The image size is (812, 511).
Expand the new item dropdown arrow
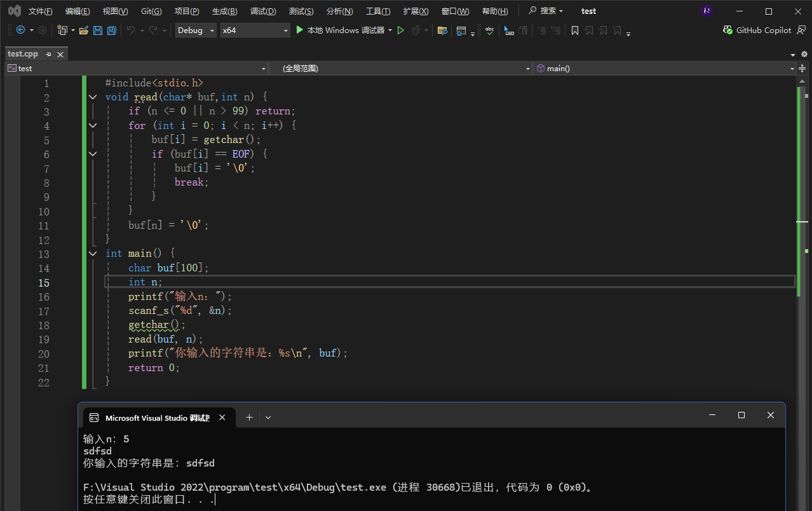click(73, 30)
